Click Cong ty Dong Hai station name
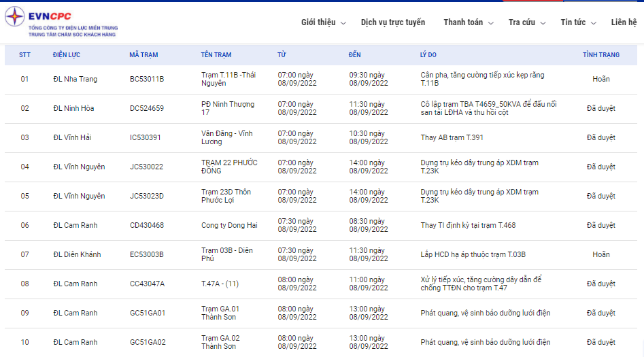 [230, 226]
